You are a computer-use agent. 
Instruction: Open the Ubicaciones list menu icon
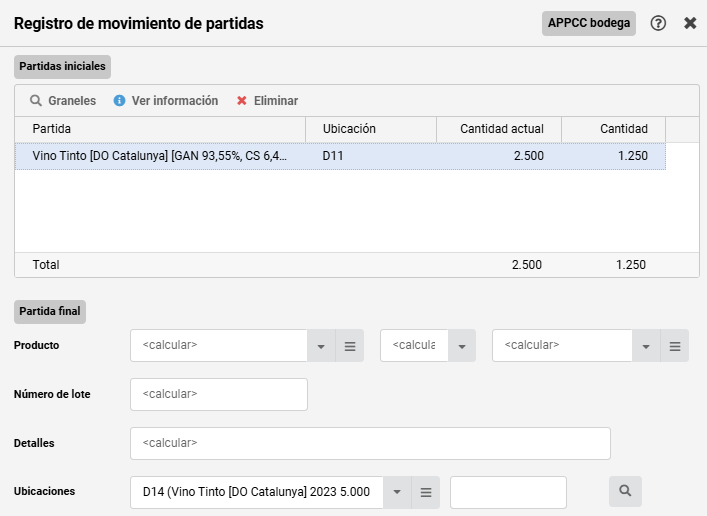[x=426, y=493]
